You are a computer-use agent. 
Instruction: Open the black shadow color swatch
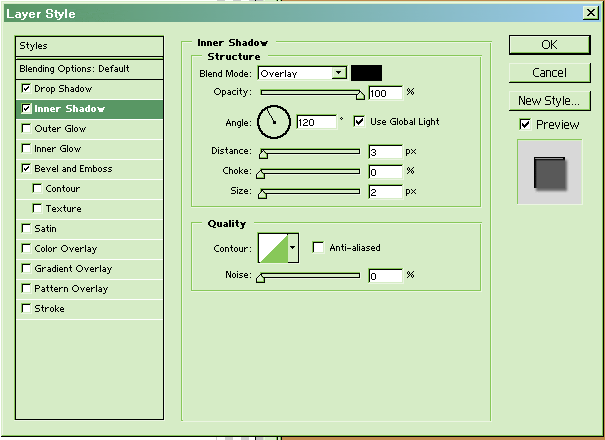366,73
